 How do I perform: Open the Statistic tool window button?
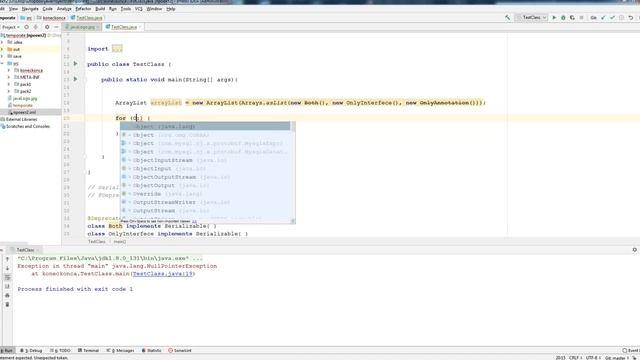(151, 351)
